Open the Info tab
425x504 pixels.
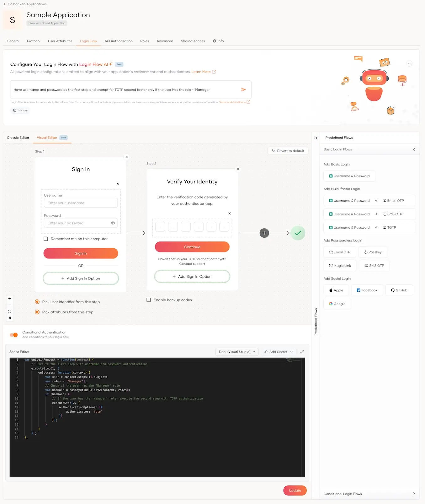pos(218,41)
